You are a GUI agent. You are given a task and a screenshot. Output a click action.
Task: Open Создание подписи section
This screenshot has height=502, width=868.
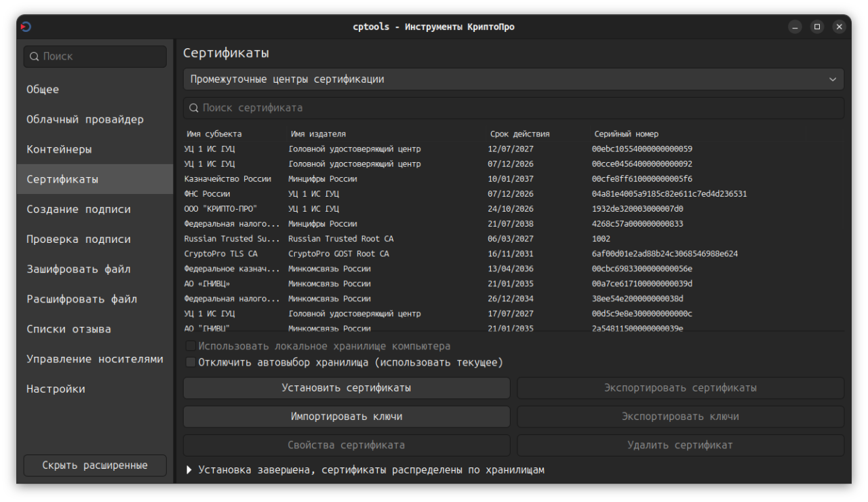95,209
